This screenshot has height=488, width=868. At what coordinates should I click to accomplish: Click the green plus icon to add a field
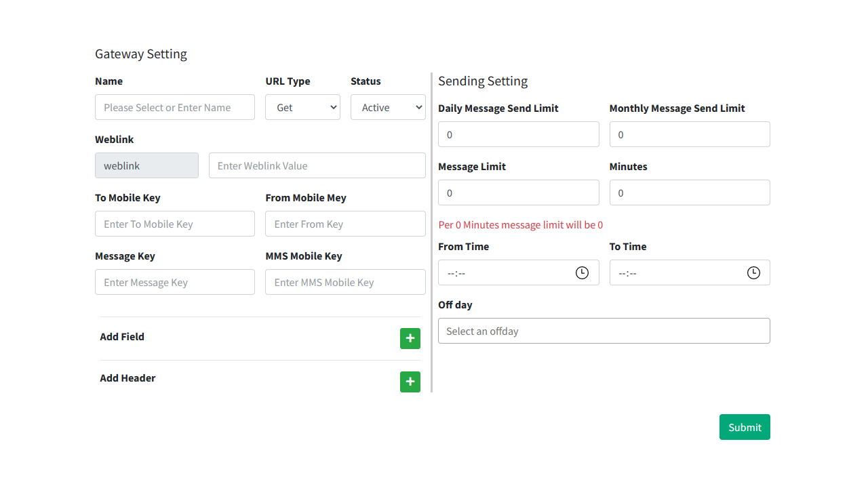[x=410, y=338]
